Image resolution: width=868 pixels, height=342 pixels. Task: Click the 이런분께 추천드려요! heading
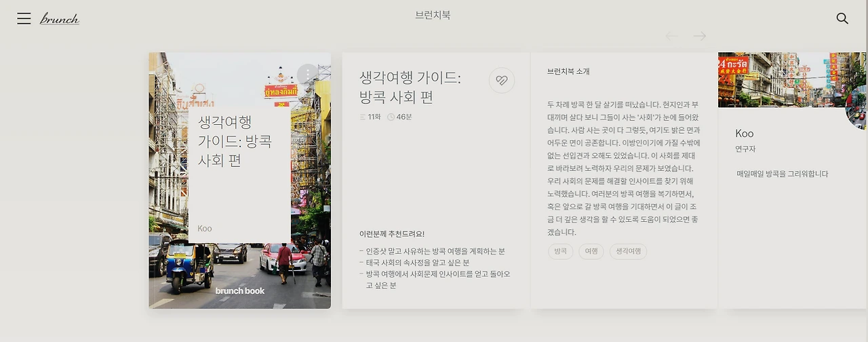(392, 233)
